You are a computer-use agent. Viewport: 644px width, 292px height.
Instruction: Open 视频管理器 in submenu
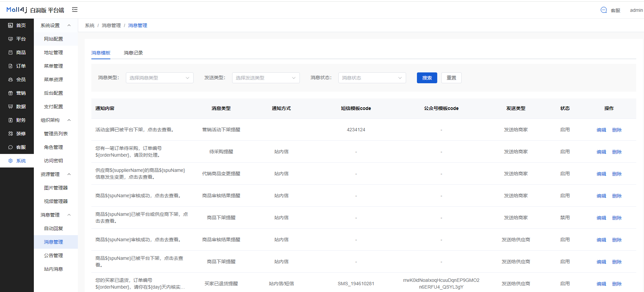[x=56, y=201]
